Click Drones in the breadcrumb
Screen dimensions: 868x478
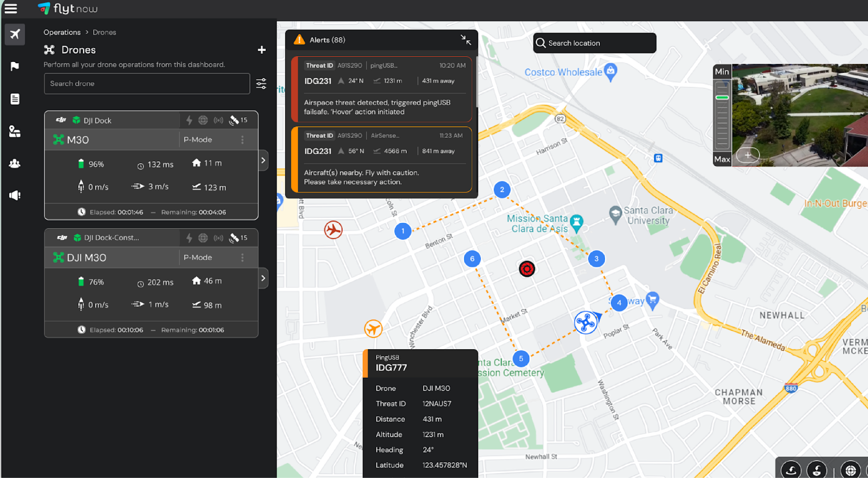[x=104, y=32]
